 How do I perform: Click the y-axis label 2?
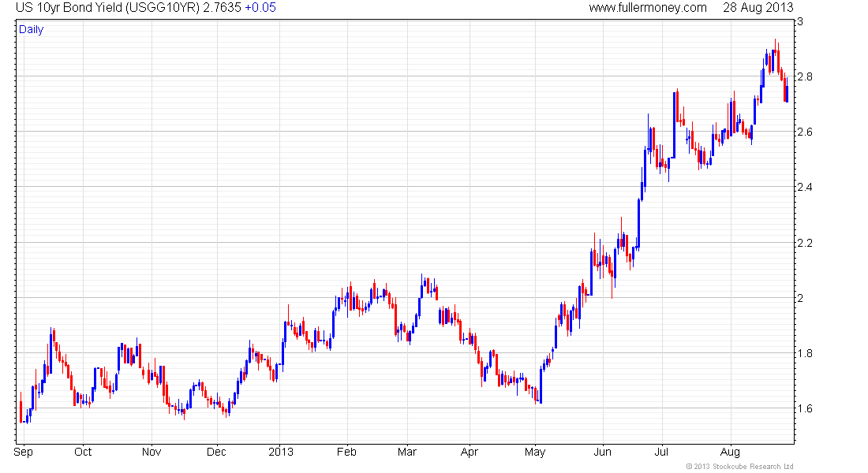800,298
